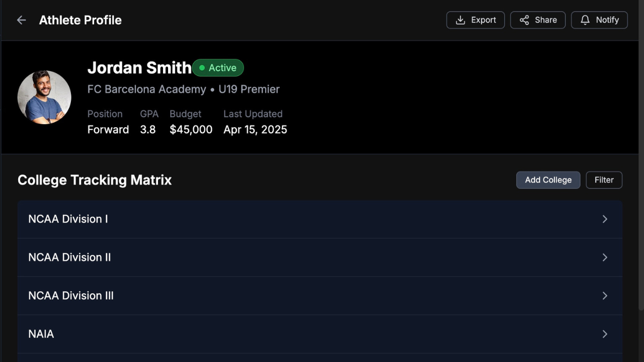Enable notifications using the Notify control

pos(599,20)
